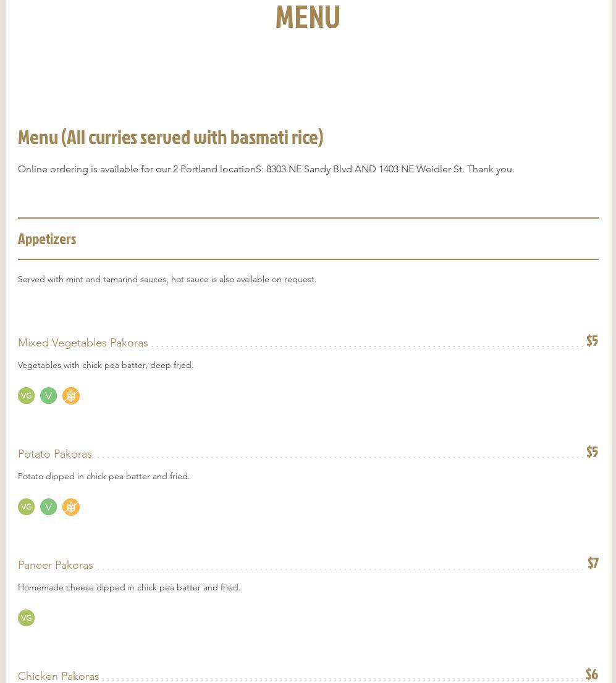Viewport: 616px width, 683px height.
Task: Click the mint and tamarind sauces note
Action: click(x=167, y=279)
